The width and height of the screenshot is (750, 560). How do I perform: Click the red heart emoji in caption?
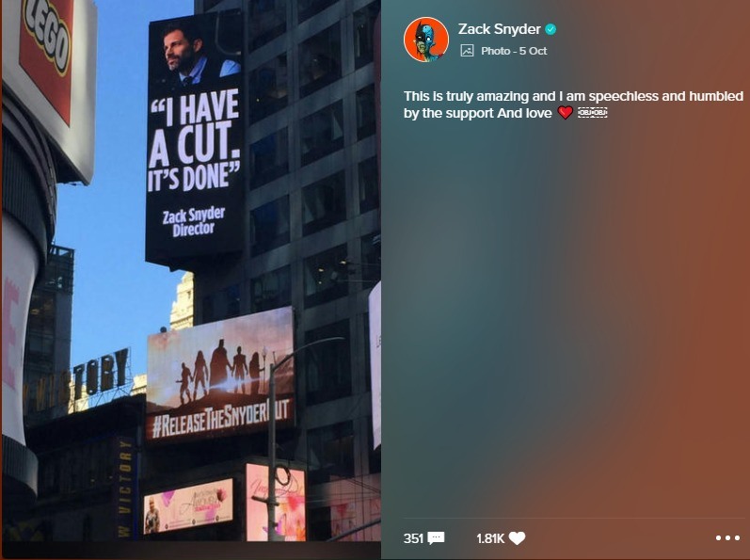[x=565, y=113]
